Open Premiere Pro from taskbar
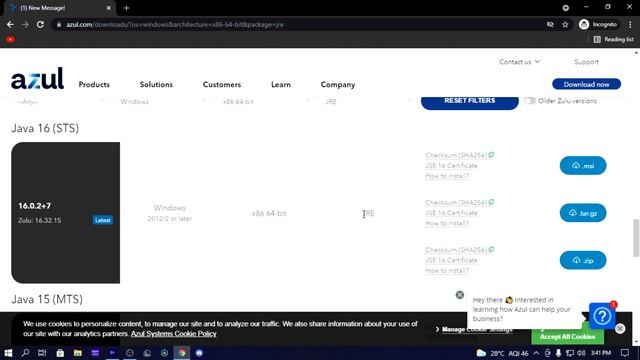 pos(112,353)
